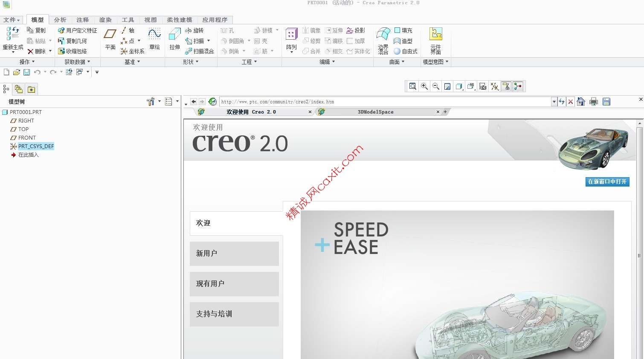Start the 草绘 (Sketch) tool
The width and height of the screenshot is (644, 359).
[x=154, y=39]
